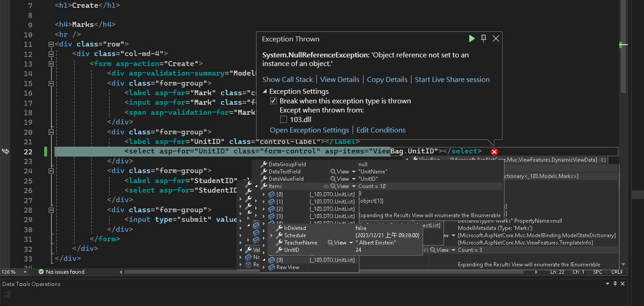The width and height of the screenshot is (644, 306).
Task: Click the green Continue arrow in exception popup
Action: click(x=472, y=39)
